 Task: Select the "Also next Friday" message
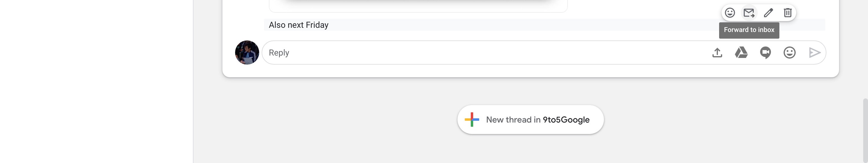[x=299, y=25]
